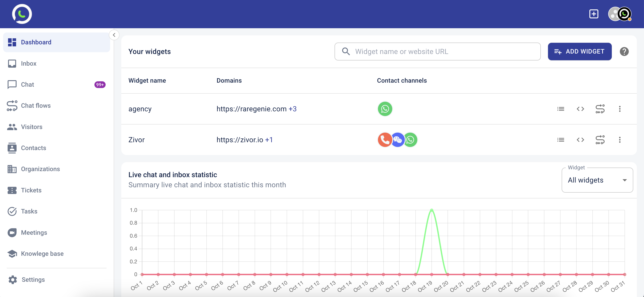Screen dimensions: 644x297
Task: Collapse the sidebar with the chevron arrow
Action: (x=114, y=35)
